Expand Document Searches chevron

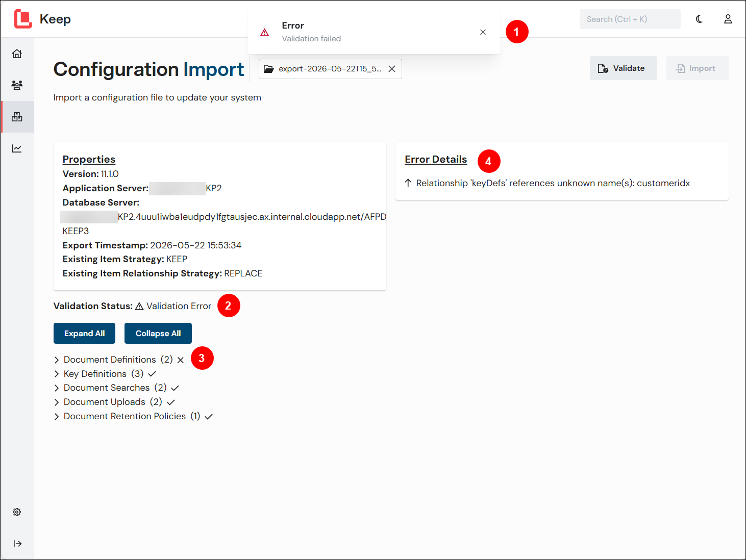coord(57,388)
